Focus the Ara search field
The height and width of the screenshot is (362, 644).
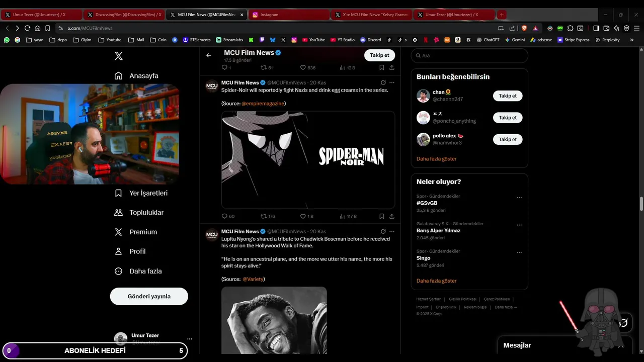(x=469, y=55)
